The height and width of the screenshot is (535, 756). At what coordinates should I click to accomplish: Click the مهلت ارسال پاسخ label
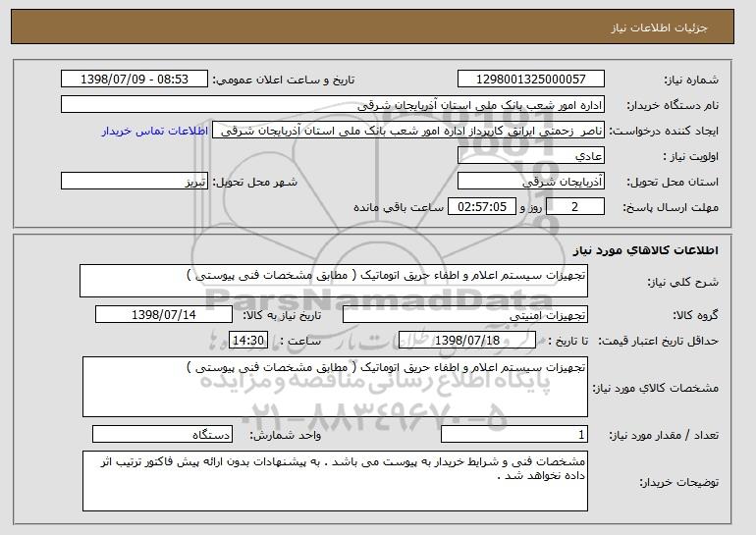[x=671, y=207]
